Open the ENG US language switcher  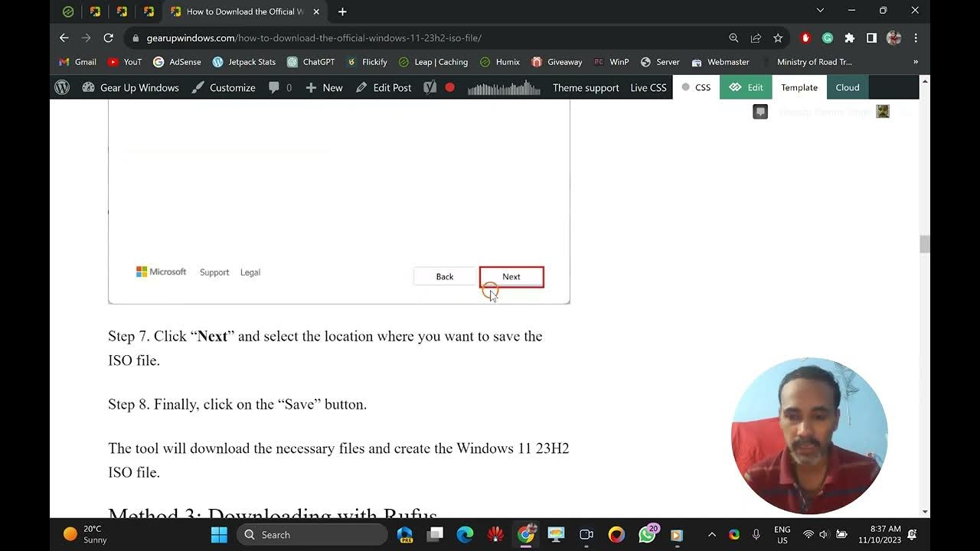pos(782,534)
